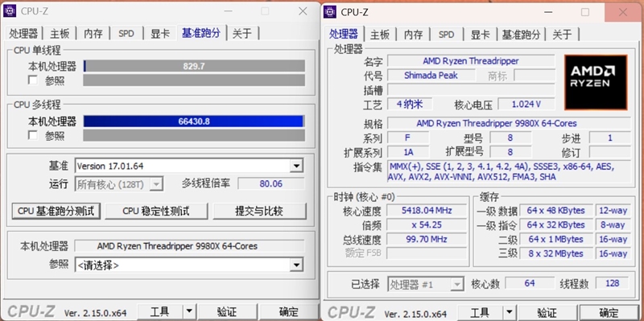Click the 线程数 value 128
Image resolution: width=644 pixels, height=321 pixels.
613,283
